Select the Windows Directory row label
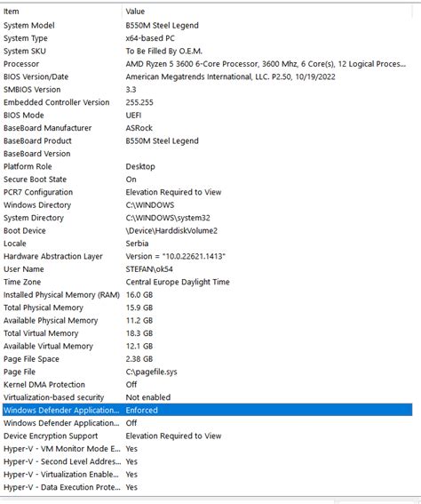The image size is (421, 504). coord(37,205)
